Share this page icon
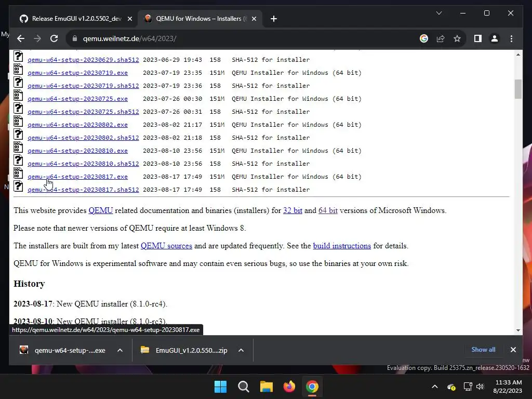This screenshot has height=399, width=532. [x=441, y=38]
